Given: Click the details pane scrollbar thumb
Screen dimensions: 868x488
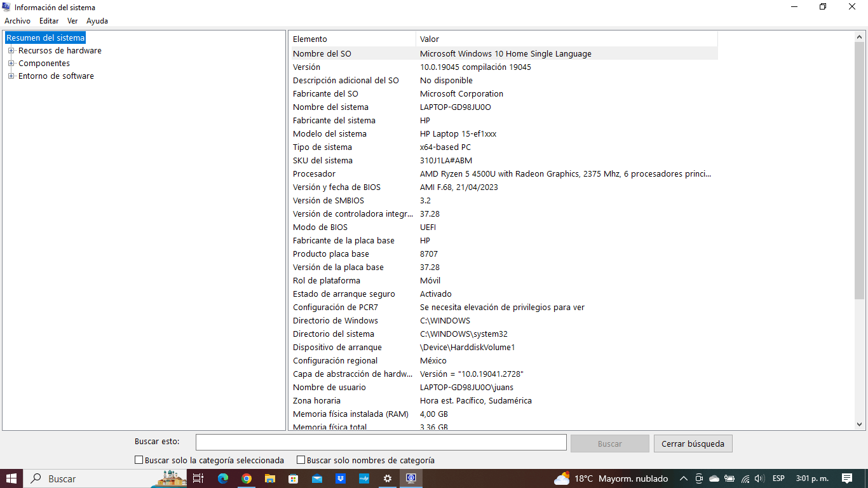Looking at the screenshot, I should [x=860, y=170].
